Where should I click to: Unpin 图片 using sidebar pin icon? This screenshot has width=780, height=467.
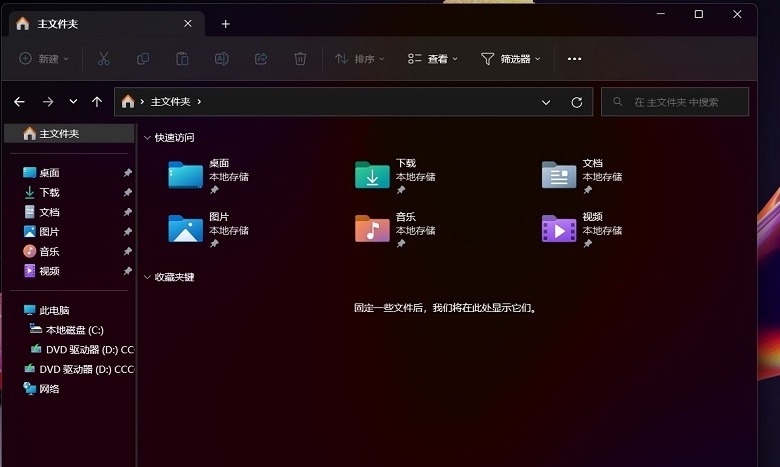click(127, 231)
